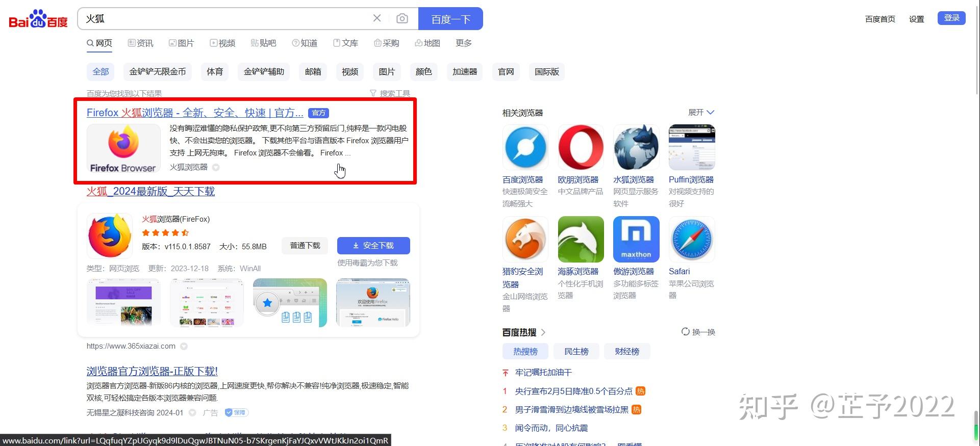Select the 国际版 filter chip

click(x=547, y=72)
